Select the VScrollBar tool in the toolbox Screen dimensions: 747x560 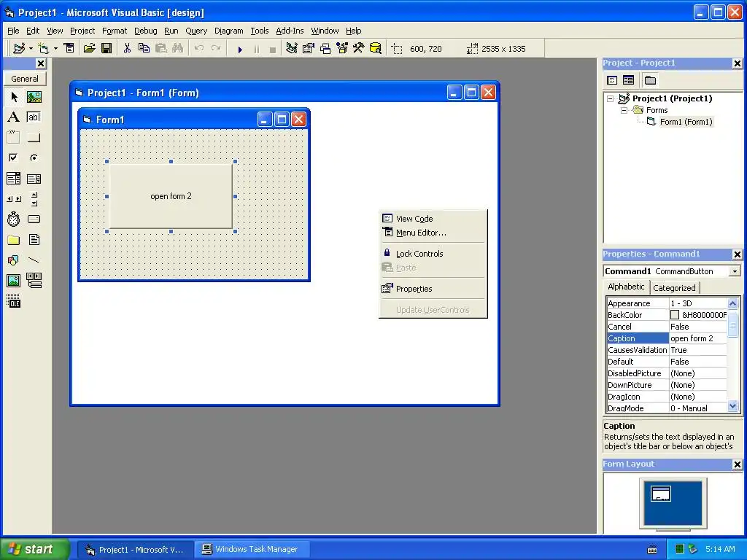(34, 199)
